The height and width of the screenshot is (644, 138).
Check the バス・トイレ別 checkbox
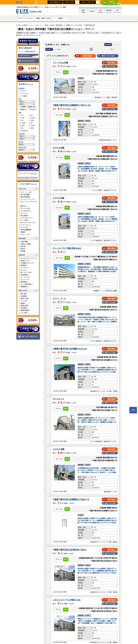pos(20,192)
